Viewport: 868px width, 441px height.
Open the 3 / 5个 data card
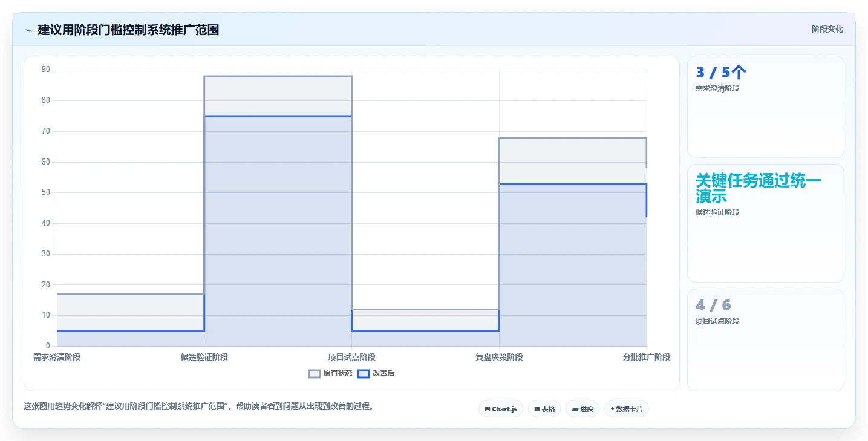click(x=765, y=107)
